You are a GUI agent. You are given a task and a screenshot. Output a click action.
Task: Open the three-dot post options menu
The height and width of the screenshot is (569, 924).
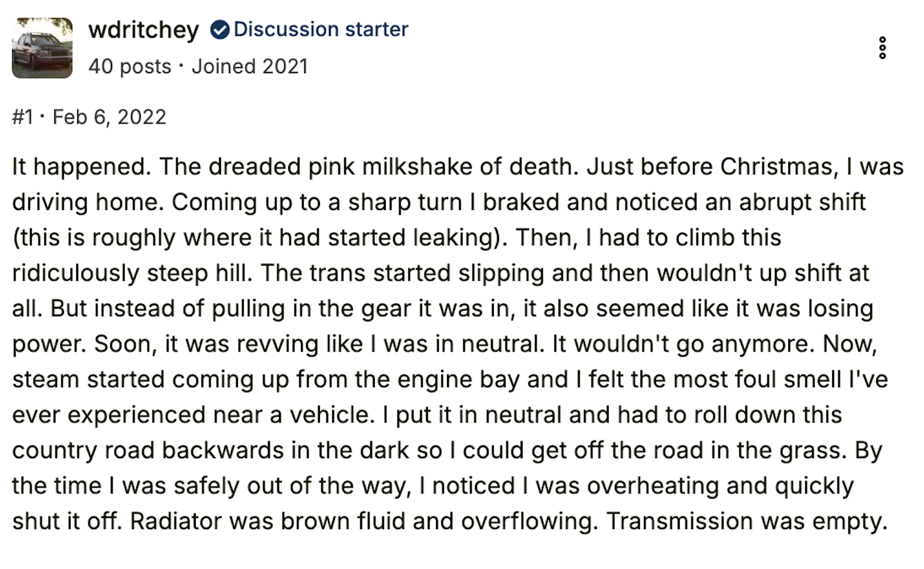tap(882, 48)
